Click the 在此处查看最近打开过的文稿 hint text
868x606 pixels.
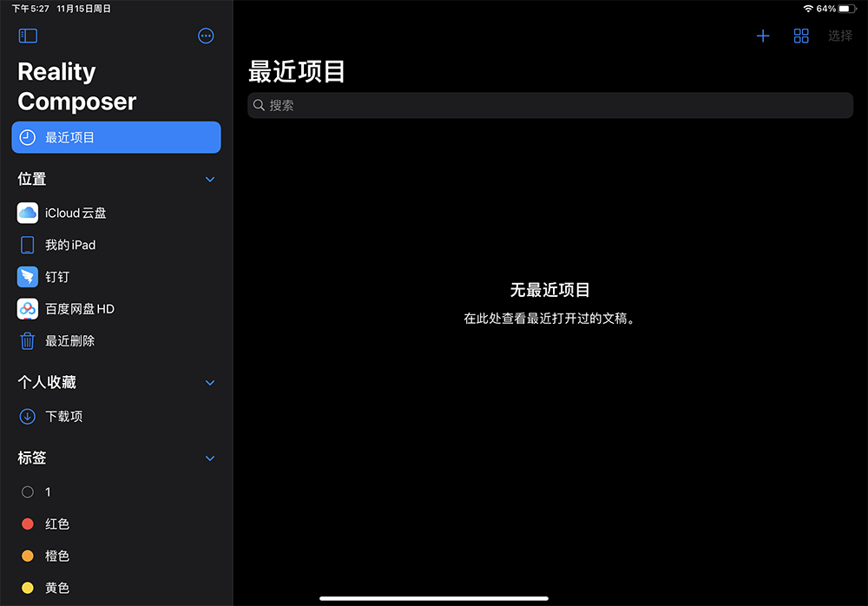click(549, 319)
